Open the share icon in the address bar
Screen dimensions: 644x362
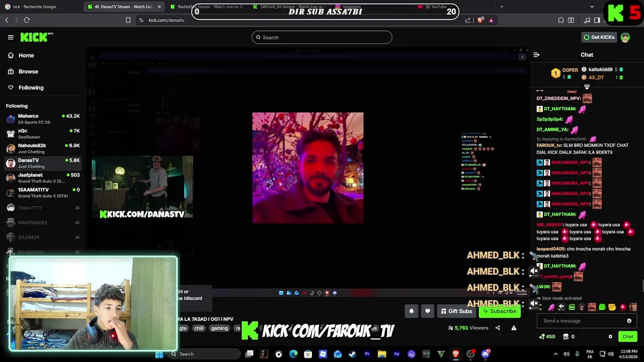(x=468, y=20)
